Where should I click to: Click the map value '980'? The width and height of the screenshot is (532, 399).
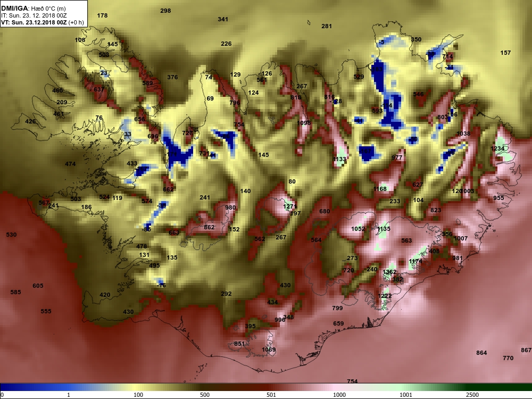[x=230, y=207]
